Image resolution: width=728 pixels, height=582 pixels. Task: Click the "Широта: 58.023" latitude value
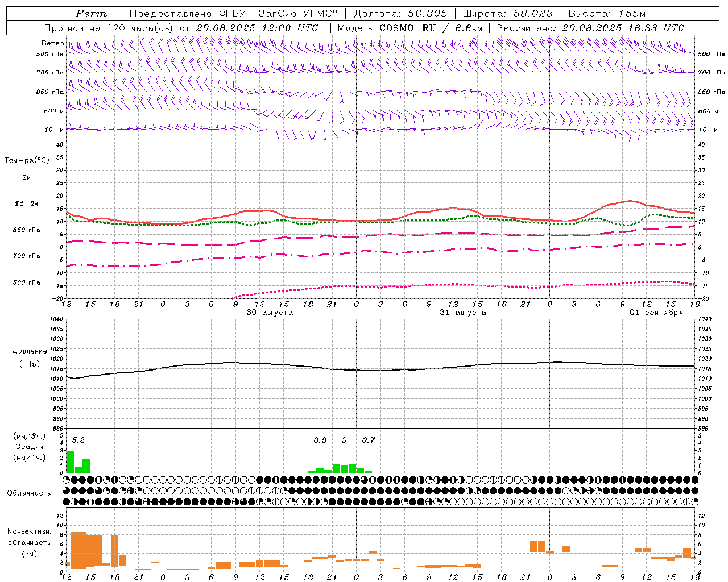click(x=508, y=14)
